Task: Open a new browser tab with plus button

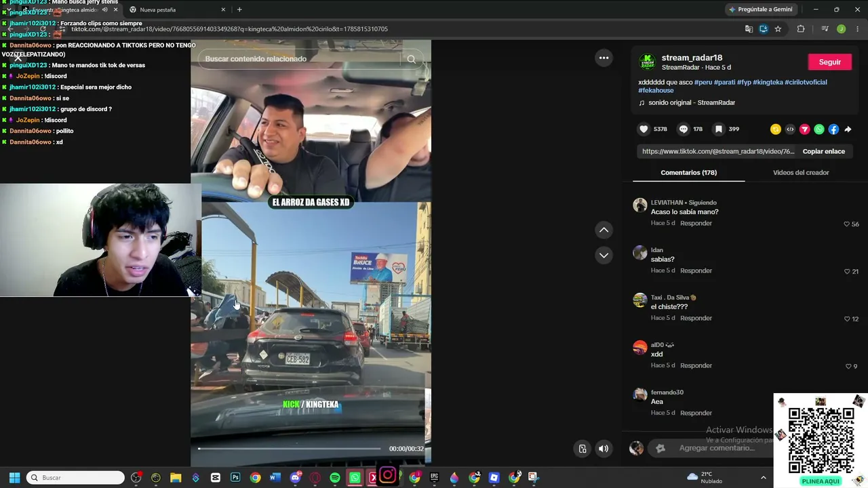Action: tap(239, 9)
